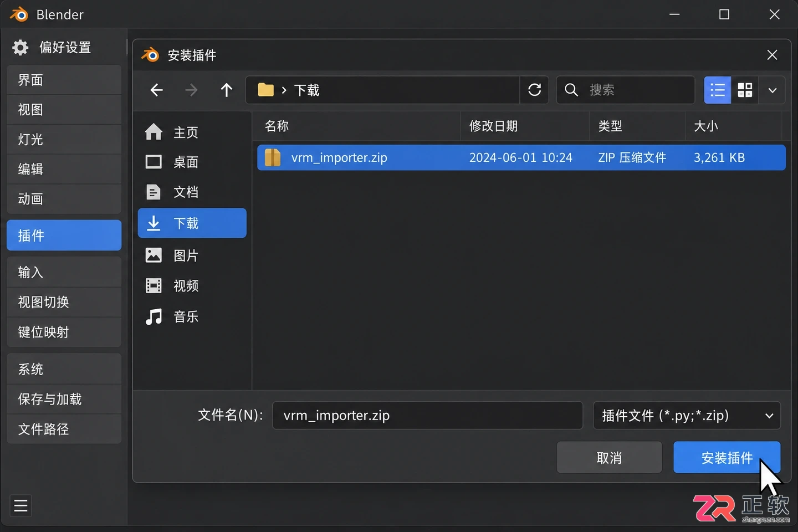The height and width of the screenshot is (532, 798).
Task: Click the 下载 folder in the path bar
Action: pyautogui.click(x=306, y=90)
